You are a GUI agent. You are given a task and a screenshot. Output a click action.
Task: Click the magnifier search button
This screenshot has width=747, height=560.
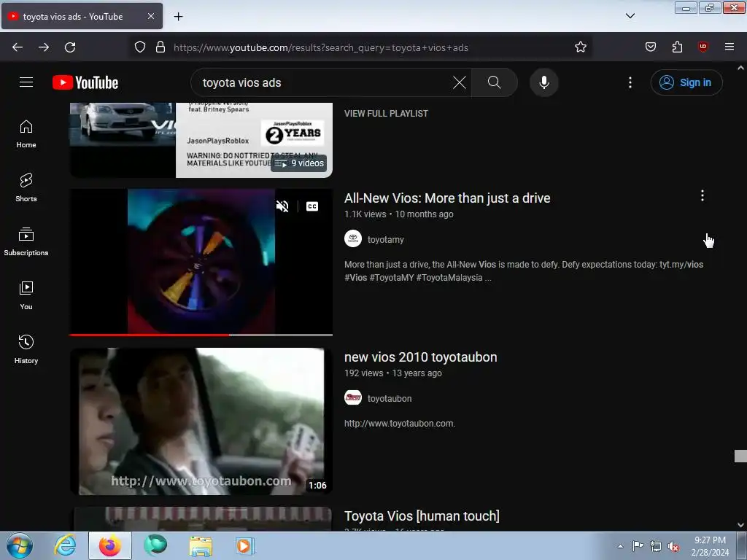[495, 82]
